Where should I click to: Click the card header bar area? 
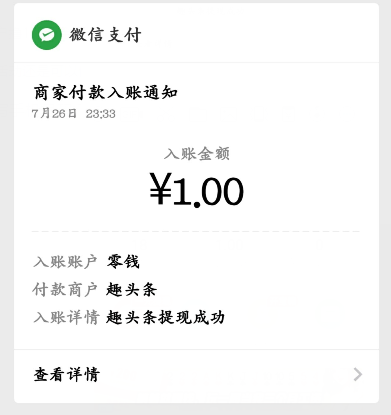click(x=196, y=33)
